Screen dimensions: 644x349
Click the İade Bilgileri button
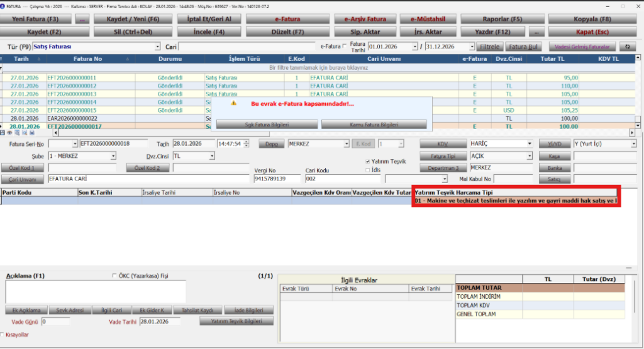click(x=248, y=310)
